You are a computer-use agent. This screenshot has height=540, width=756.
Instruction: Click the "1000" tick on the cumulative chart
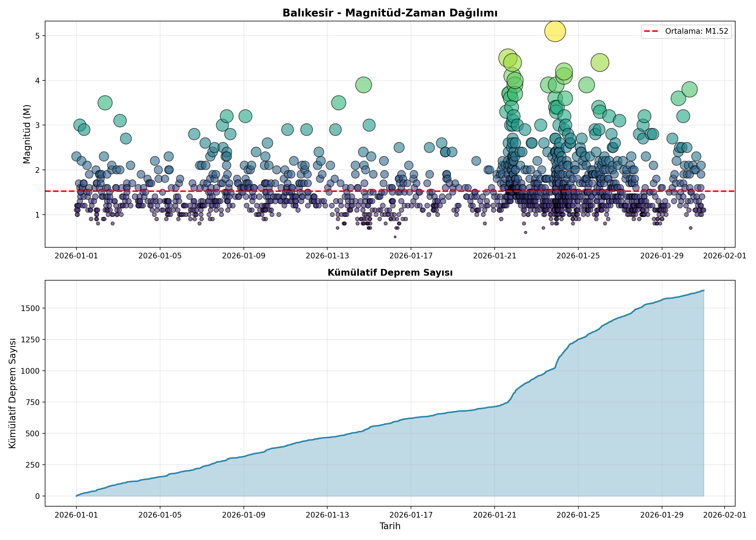point(30,371)
